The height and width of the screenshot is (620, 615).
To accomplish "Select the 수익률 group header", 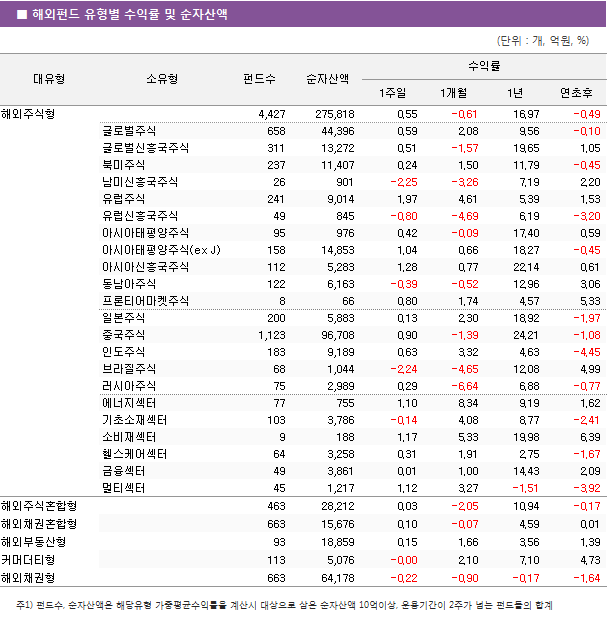I will point(484,66).
